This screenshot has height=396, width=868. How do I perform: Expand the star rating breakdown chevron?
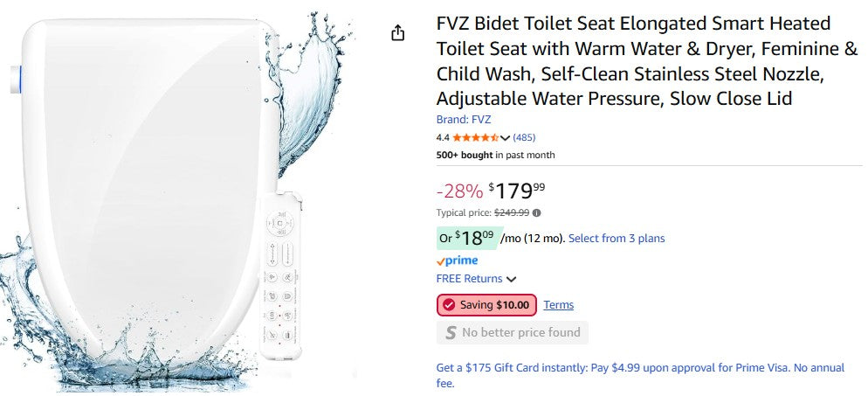point(505,138)
